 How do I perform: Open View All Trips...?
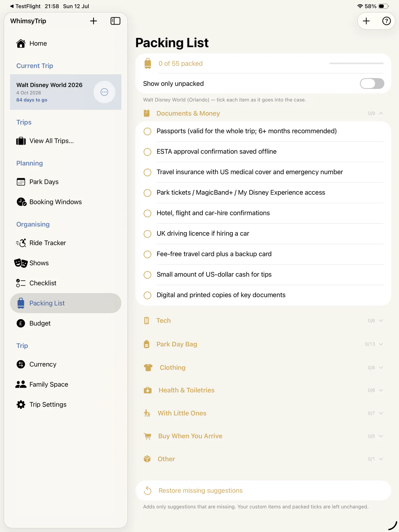tap(66, 141)
